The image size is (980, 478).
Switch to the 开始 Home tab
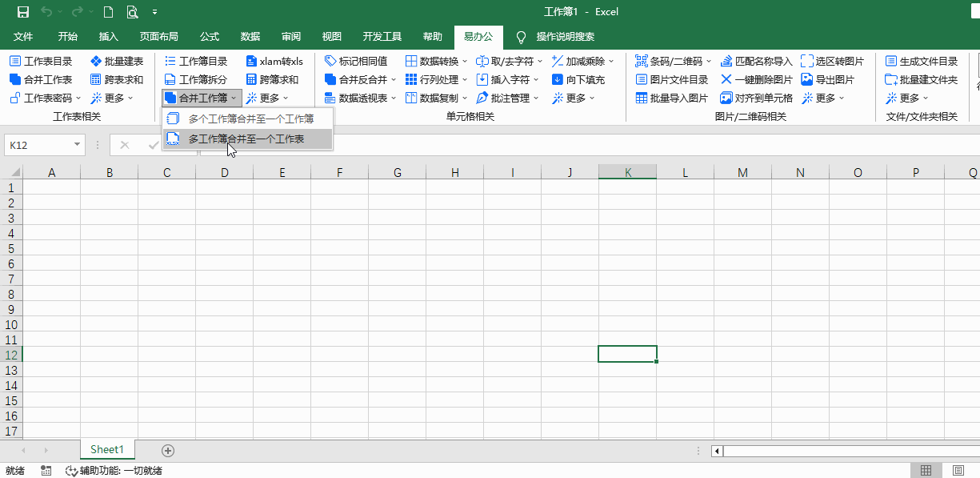tap(68, 37)
